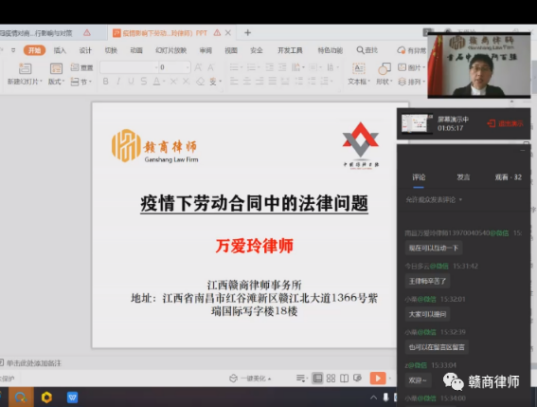Screen dimensions: 537x407
Task: Apply underline with the U icon
Action: pyautogui.click(x=131, y=82)
